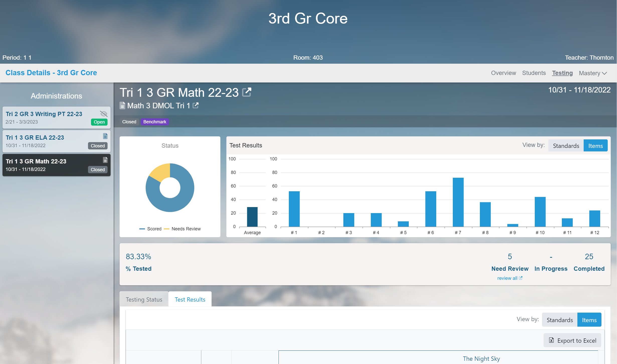
Task: Click the Excel icon in Export button
Action: click(551, 340)
